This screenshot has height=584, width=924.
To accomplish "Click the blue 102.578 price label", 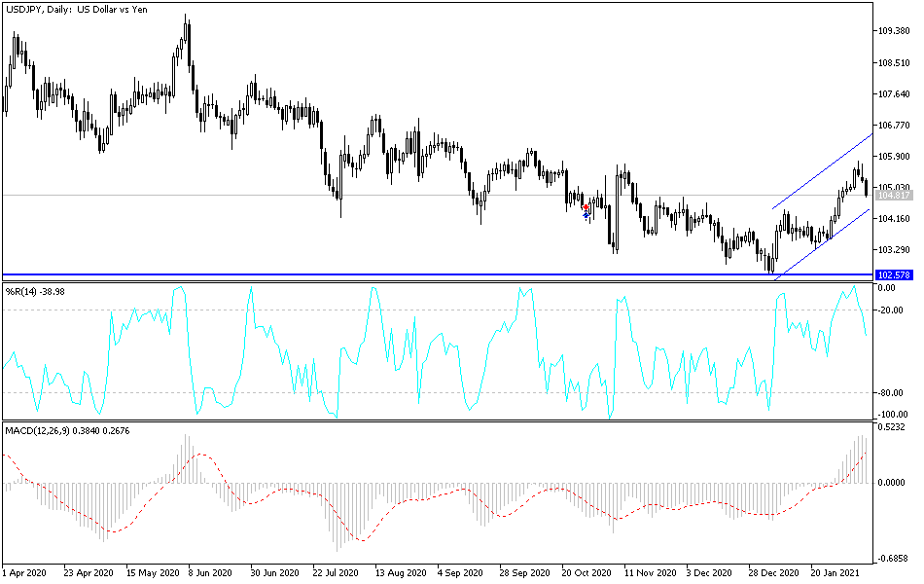I will click(894, 275).
